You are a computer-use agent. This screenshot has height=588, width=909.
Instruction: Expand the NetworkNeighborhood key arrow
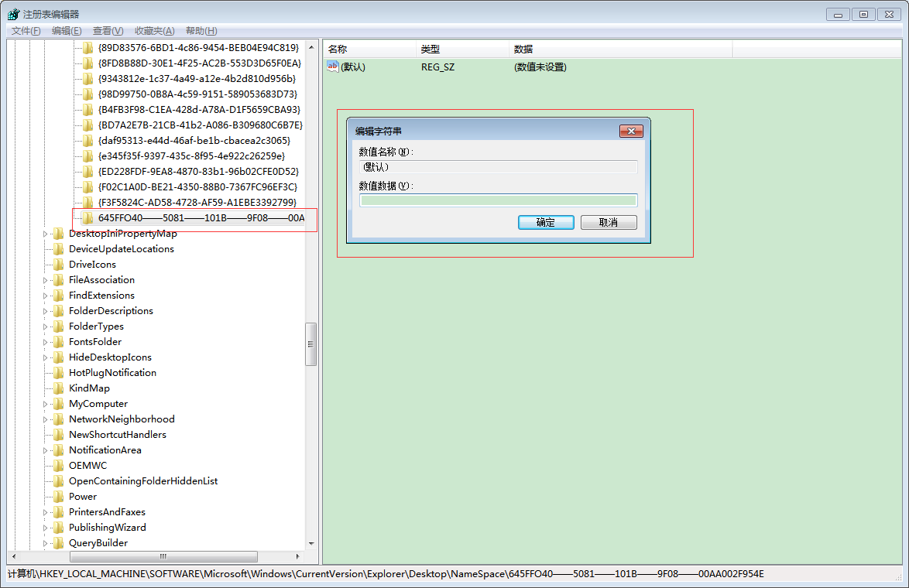pyautogui.click(x=45, y=419)
